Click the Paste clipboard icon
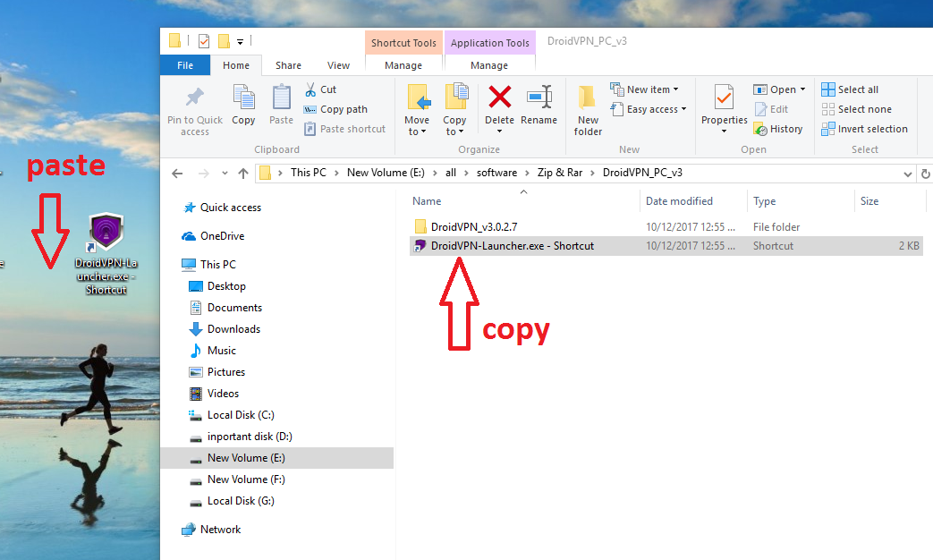Screen dimensions: 933x560 click(x=281, y=97)
